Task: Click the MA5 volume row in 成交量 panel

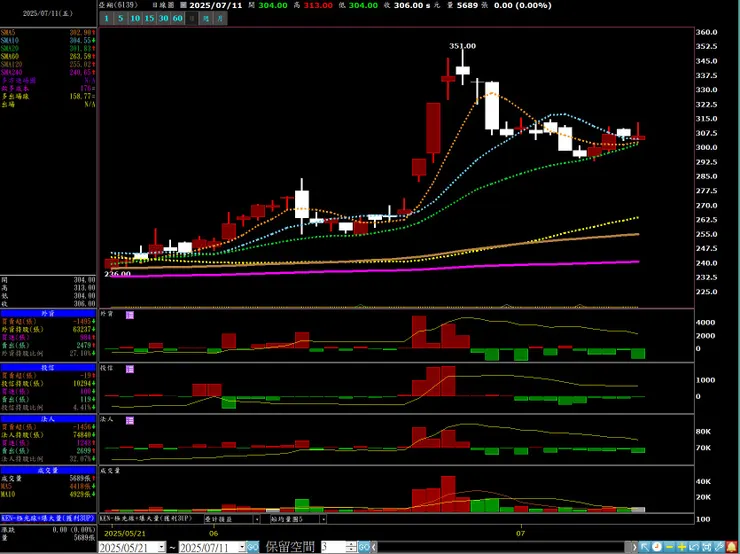Action: pos(48,487)
